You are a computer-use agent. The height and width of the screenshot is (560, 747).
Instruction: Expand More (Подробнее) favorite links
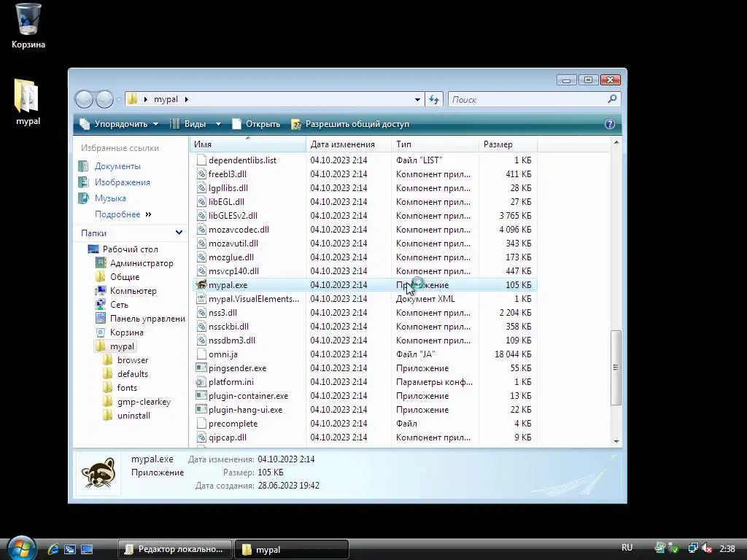pos(123,214)
